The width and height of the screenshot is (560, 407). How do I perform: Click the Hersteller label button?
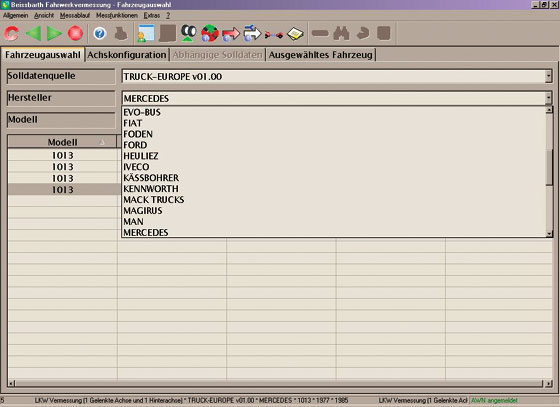pyautogui.click(x=61, y=98)
